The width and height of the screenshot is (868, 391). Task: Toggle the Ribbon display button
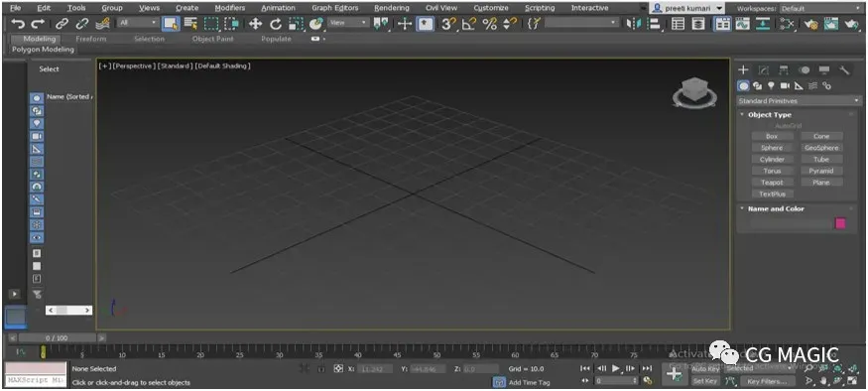[x=722, y=24]
